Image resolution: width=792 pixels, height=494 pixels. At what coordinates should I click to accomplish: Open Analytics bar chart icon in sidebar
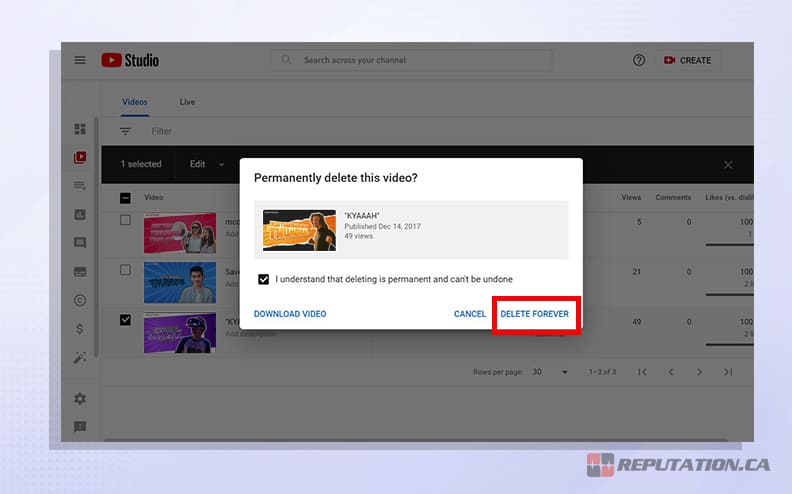coord(80,214)
